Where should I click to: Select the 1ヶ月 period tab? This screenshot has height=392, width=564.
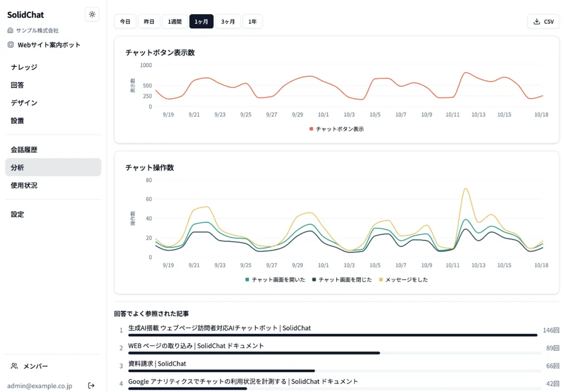coord(201,21)
